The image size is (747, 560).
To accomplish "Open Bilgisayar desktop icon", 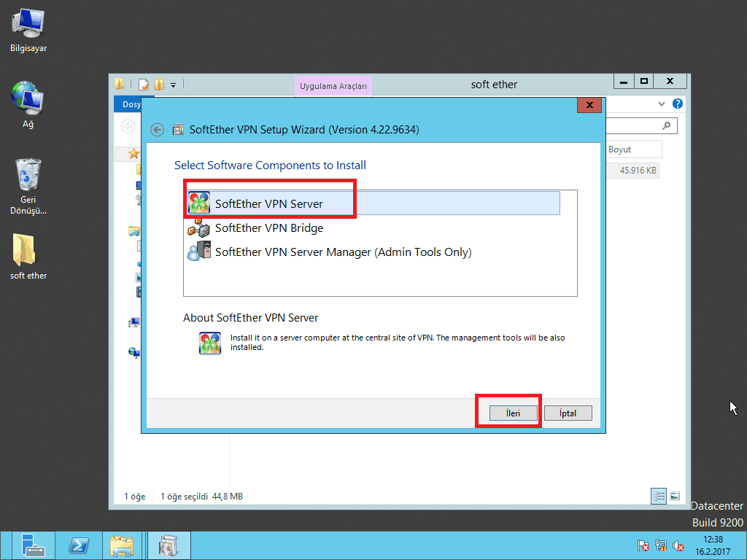I will pos(28,31).
